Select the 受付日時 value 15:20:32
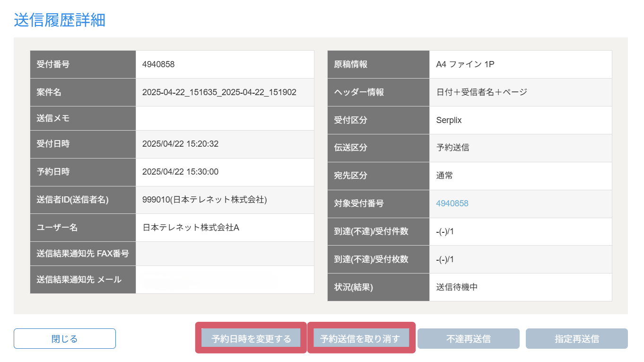 pyautogui.click(x=180, y=144)
